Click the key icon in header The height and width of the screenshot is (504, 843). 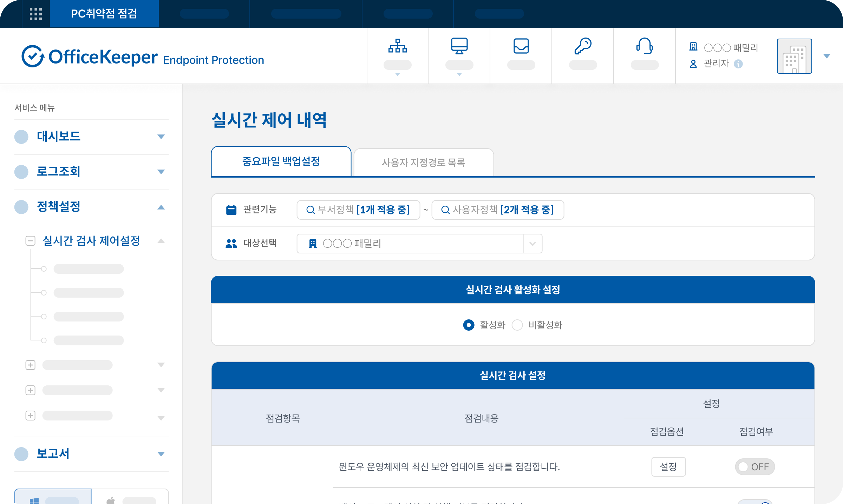(583, 46)
